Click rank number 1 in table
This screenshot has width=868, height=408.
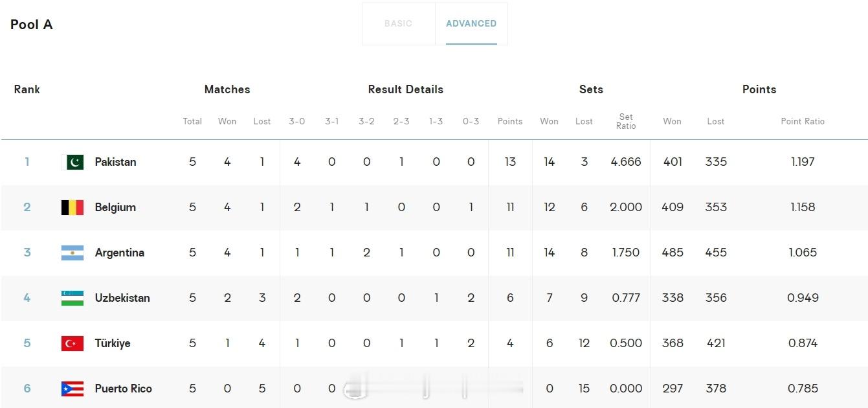pos(27,162)
